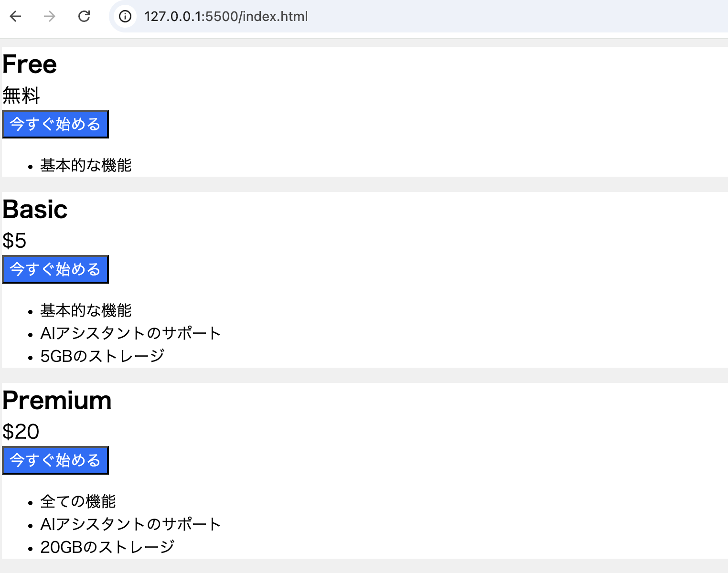
Task: Click 今すぐ始める under the Free plan
Action: coord(55,124)
